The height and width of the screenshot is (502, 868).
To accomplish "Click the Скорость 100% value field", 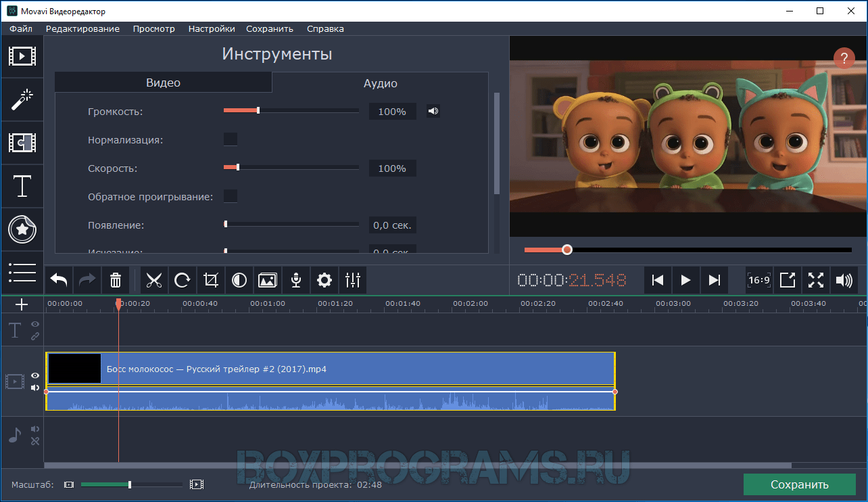I will (392, 168).
